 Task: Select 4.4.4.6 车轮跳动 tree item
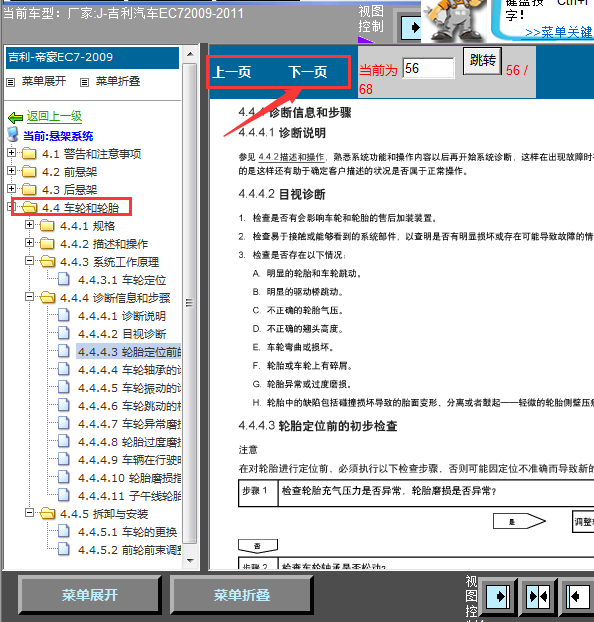click(129, 406)
